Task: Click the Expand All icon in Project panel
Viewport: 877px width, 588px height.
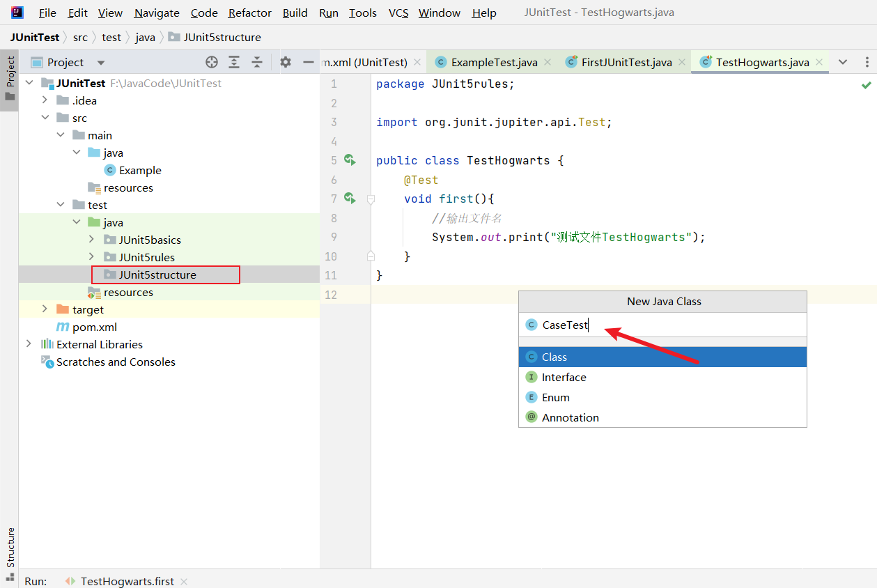Action: coord(234,62)
